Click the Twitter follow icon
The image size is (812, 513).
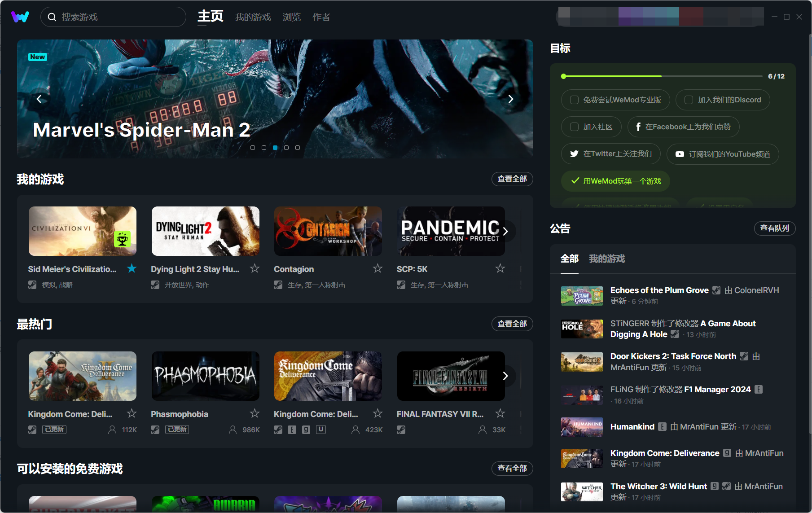(x=574, y=154)
